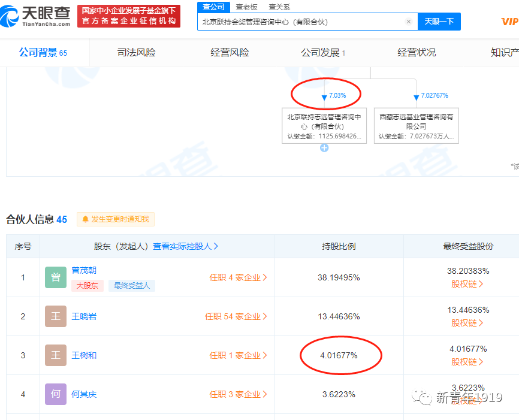Screen dimensions: 519x420
Task: Open 任职 4 家企业 link
Action: 238,277
